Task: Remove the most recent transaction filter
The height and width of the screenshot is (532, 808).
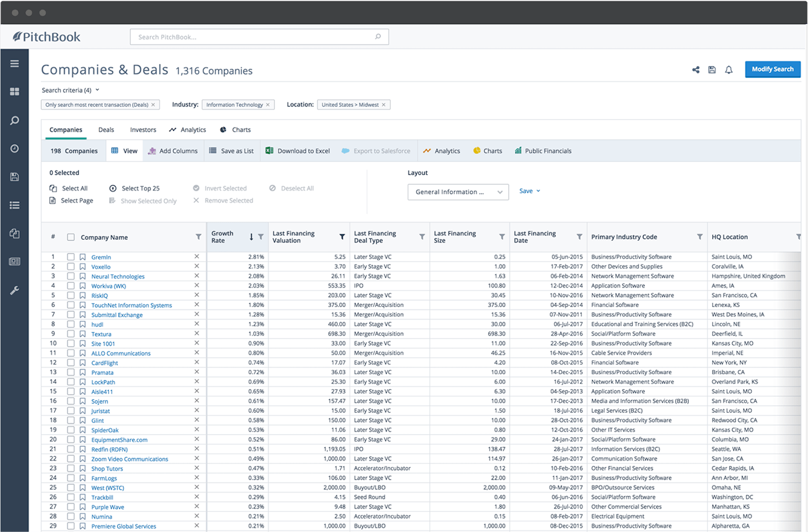Action: 153,105
